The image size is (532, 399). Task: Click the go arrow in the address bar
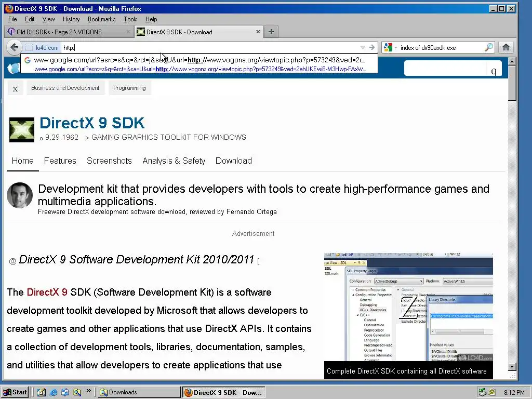coord(372,47)
